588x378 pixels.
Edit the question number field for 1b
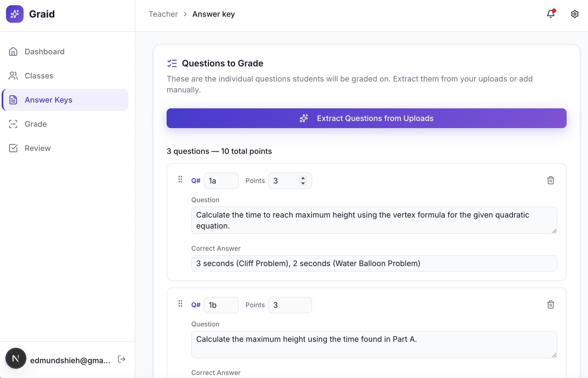(x=221, y=305)
